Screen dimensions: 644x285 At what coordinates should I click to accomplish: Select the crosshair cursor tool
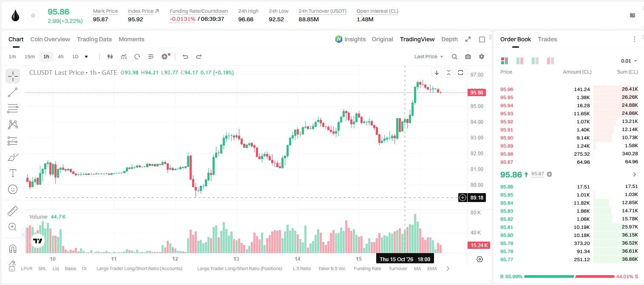13,77
